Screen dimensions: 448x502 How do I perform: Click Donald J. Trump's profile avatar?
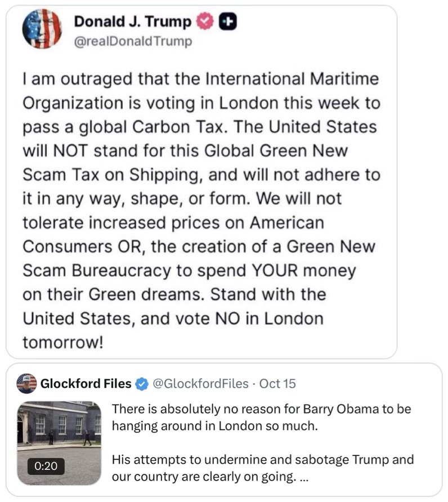coord(42,29)
